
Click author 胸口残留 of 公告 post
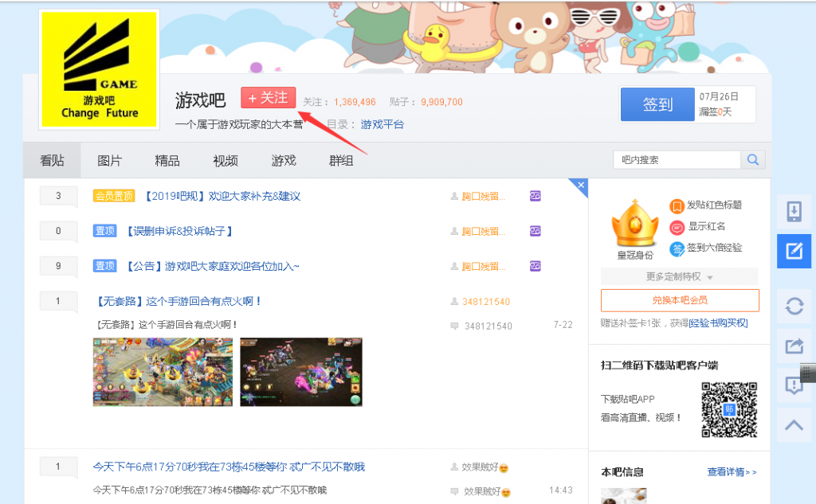coord(484,266)
